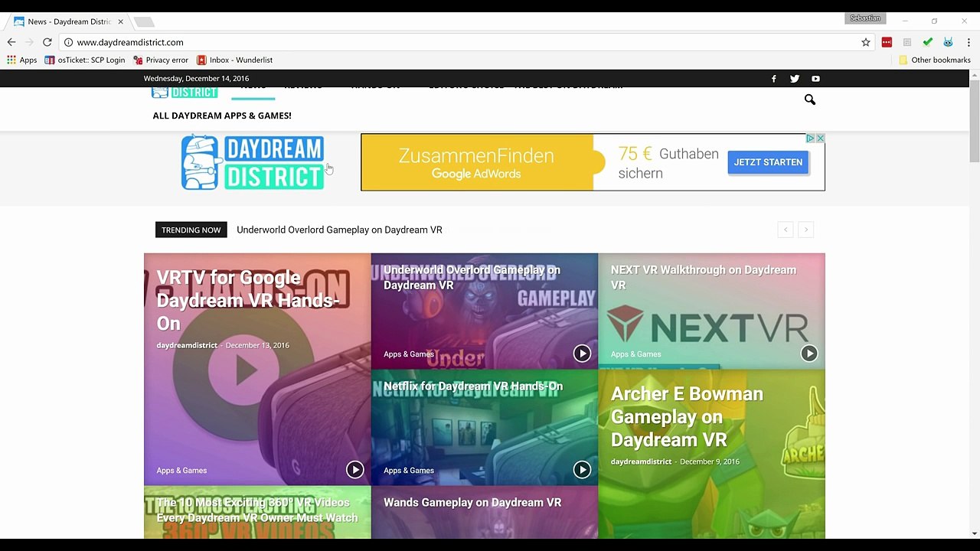The image size is (980, 551).
Task: Show previous trending item arrow
Action: tap(785, 230)
